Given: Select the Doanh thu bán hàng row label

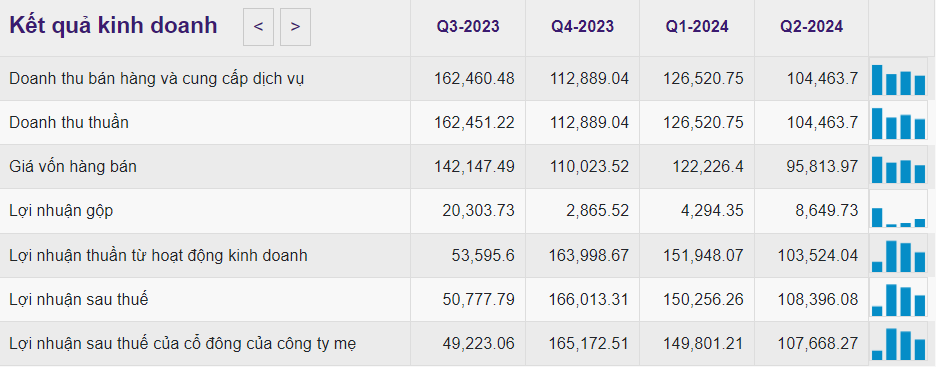Looking at the screenshot, I should [157, 79].
